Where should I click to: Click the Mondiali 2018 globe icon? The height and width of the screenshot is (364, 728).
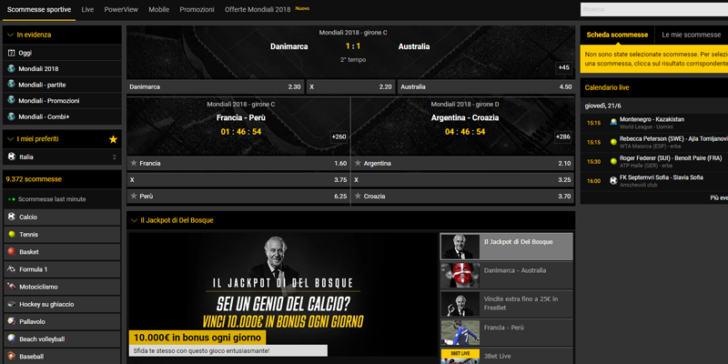(x=12, y=69)
